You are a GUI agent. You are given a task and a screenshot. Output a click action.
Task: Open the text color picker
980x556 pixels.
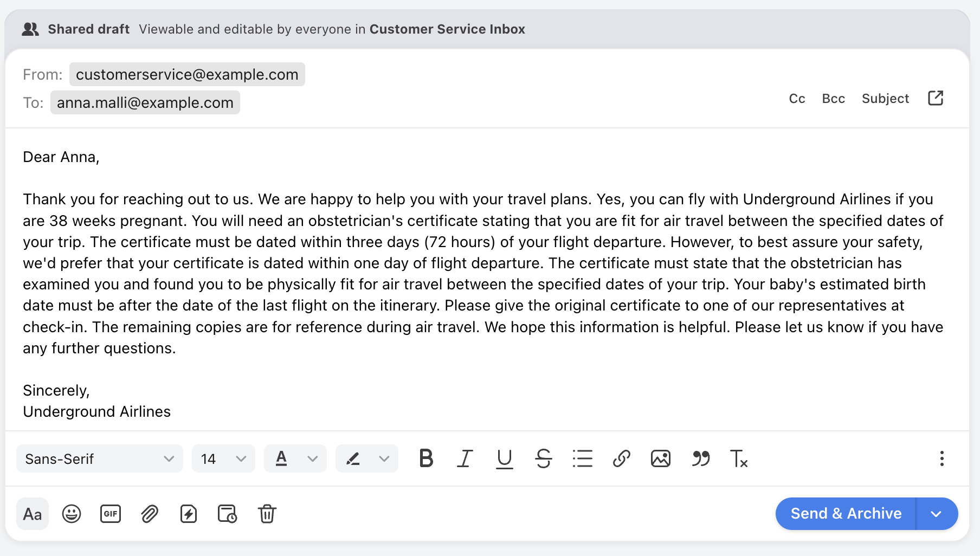(x=295, y=458)
